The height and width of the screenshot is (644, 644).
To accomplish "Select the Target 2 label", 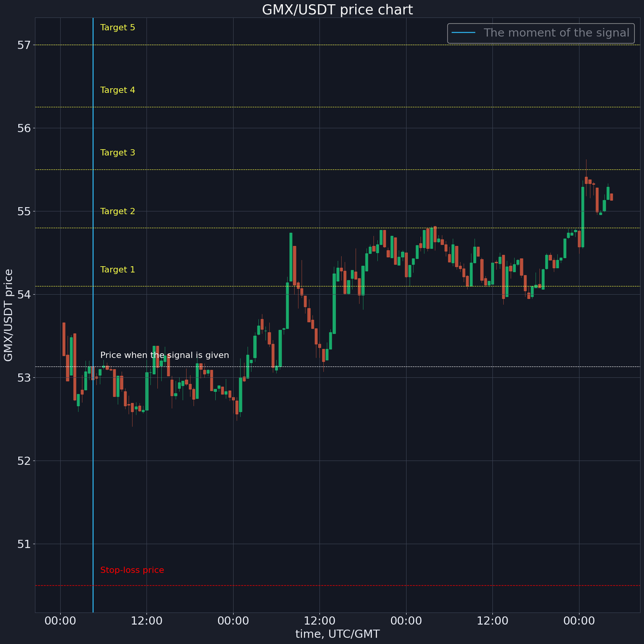I will [117, 211].
